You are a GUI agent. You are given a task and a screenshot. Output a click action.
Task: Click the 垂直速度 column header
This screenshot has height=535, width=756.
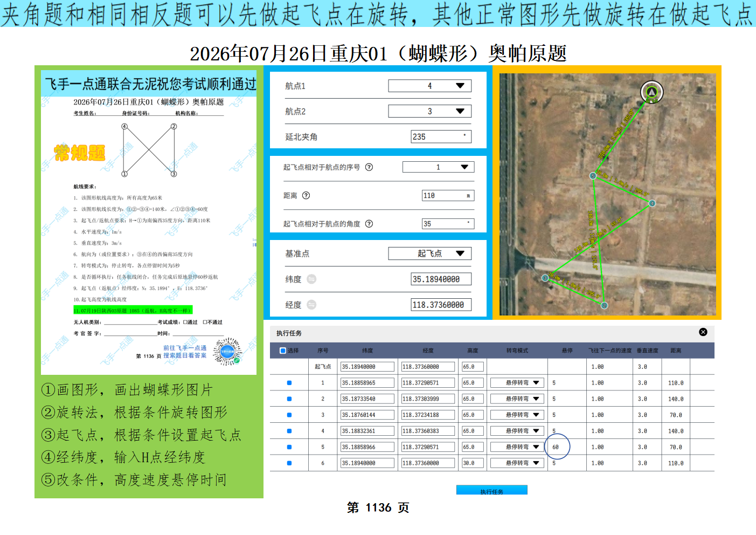pos(648,351)
